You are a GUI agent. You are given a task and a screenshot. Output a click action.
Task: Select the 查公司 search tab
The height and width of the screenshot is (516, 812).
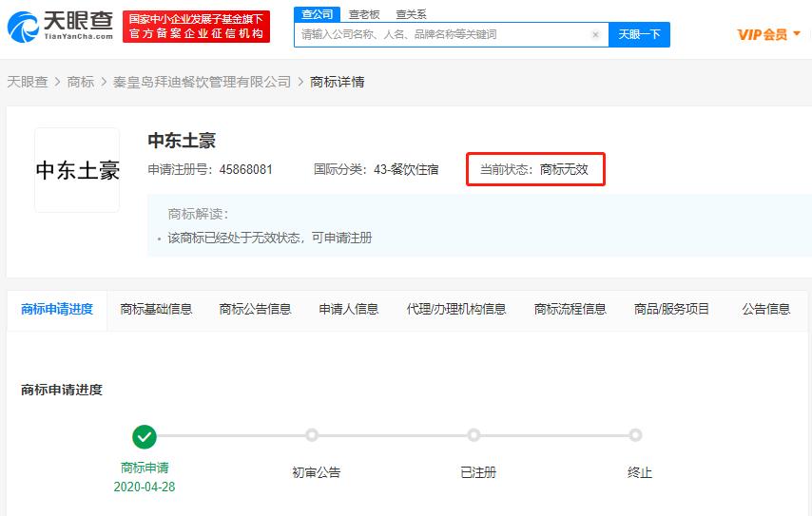pos(317,14)
